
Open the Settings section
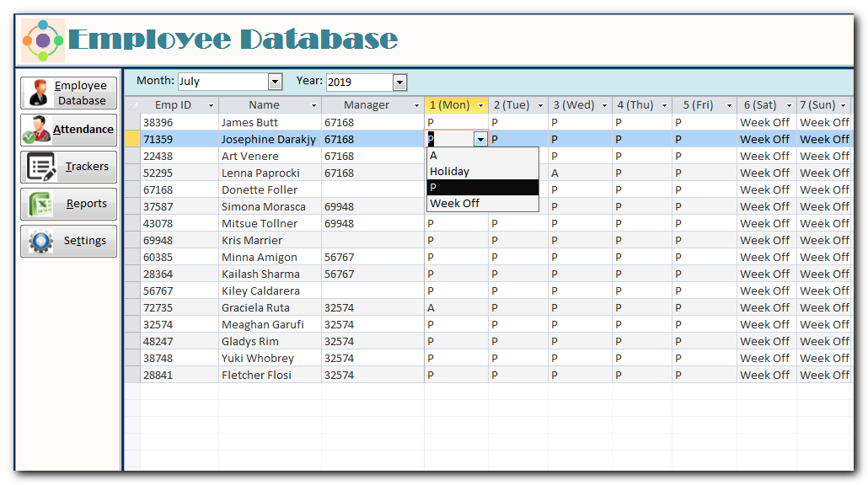click(68, 241)
